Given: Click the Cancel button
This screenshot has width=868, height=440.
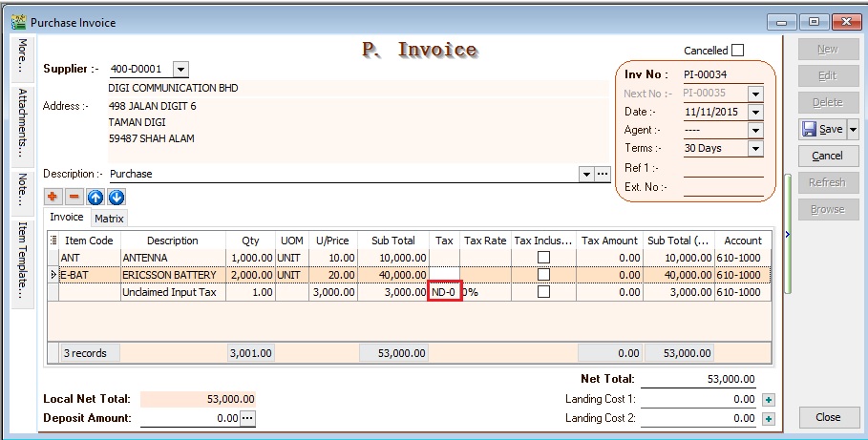Looking at the screenshot, I should coord(827,156).
